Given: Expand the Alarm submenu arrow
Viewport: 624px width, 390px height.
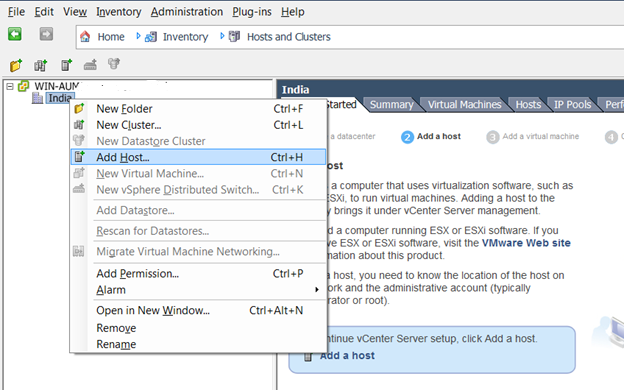Looking at the screenshot, I should tap(317, 289).
